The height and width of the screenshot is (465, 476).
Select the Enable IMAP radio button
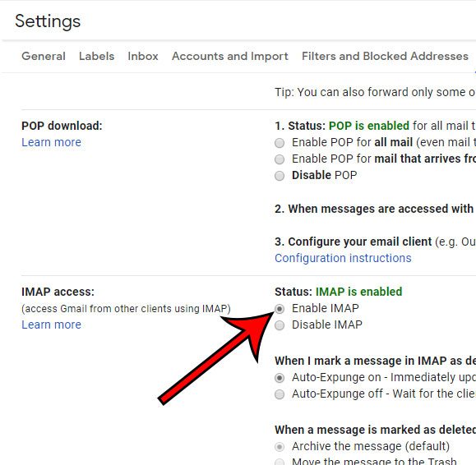(x=280, y=309)
